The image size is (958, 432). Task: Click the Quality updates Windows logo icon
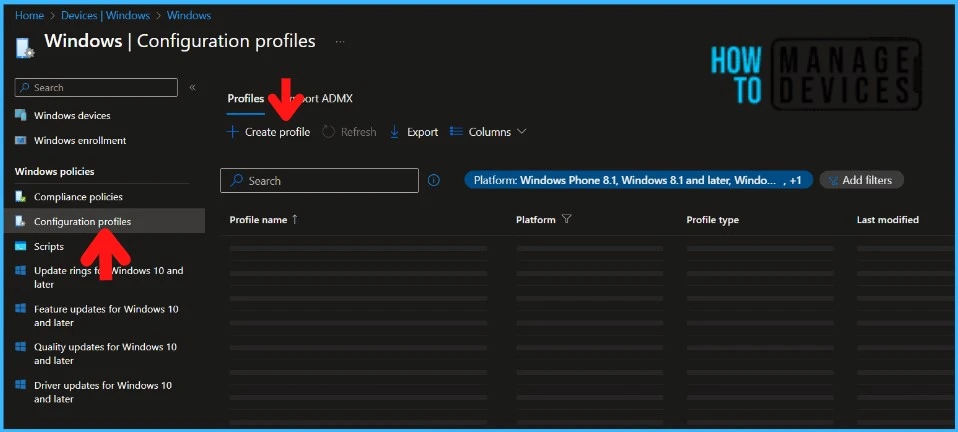(x=21, y=346)
